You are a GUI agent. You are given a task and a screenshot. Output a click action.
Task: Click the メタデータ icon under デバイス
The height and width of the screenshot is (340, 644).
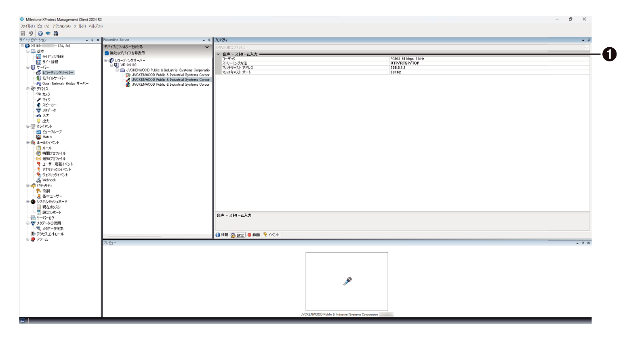(x=39, y=110)
